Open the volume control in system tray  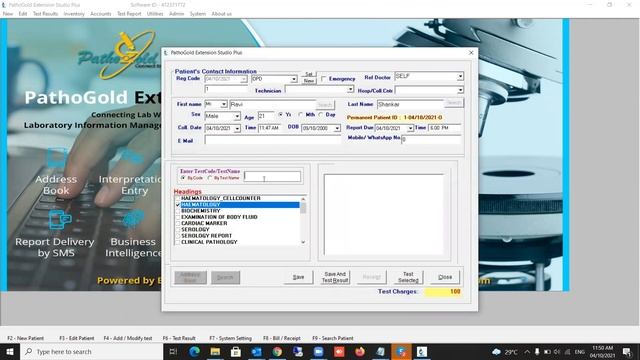click(x=557, y=352)
